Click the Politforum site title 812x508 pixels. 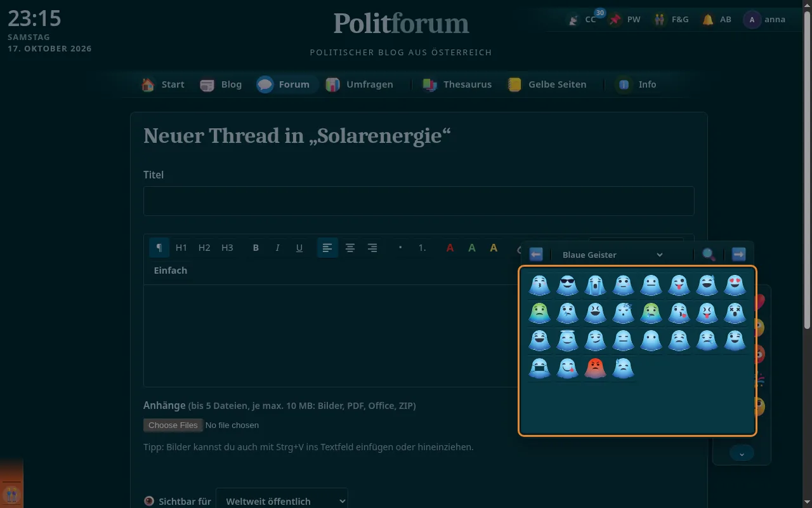click(x=402, y=23)
